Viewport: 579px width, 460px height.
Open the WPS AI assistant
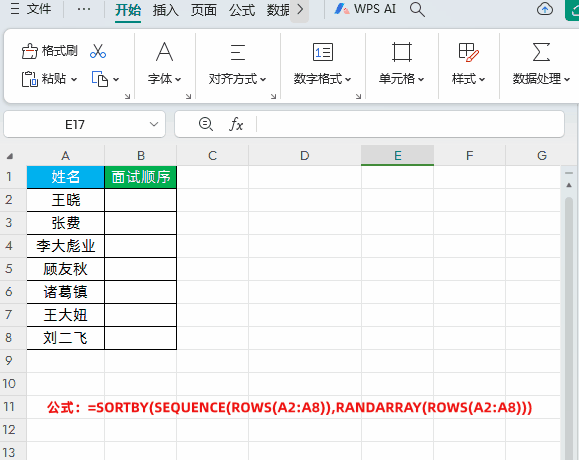click(365, 9)
